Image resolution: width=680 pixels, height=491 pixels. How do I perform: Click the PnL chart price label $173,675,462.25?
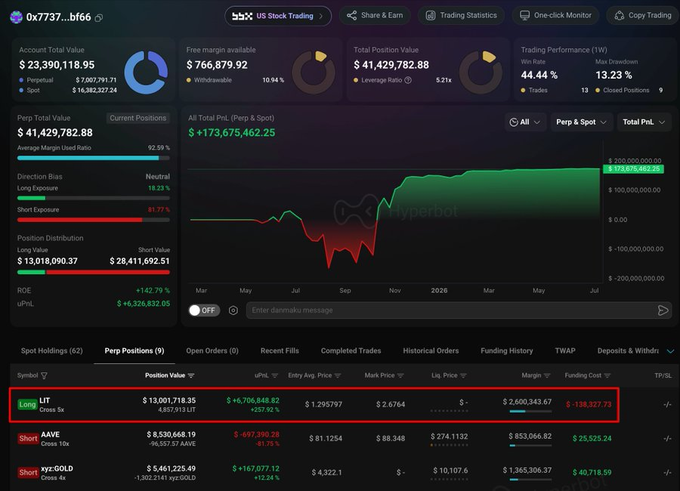click(x=633, y=169)
